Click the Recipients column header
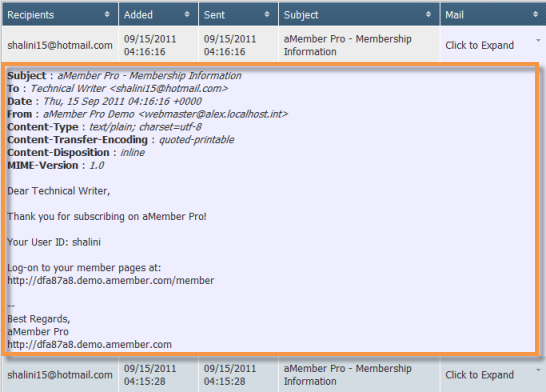 tap(60, 14)
